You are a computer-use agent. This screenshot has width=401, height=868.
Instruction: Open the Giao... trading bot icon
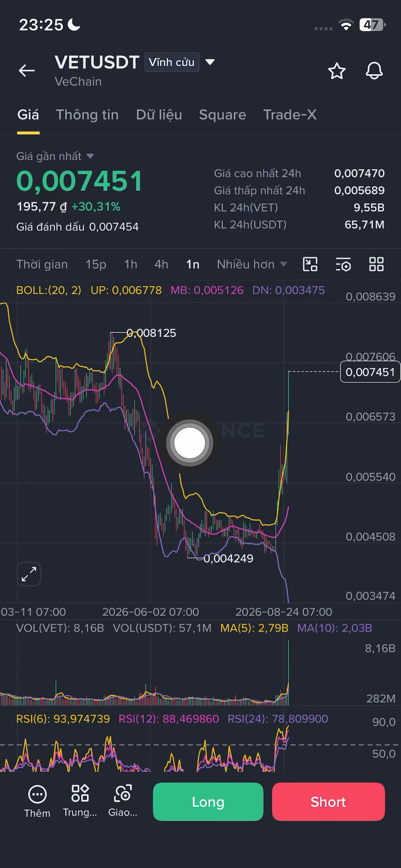[123, 802]
